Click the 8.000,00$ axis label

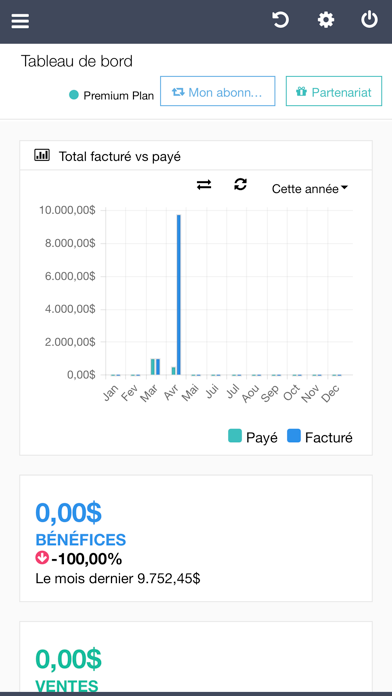pyautogui.click(x=70, y=243)
